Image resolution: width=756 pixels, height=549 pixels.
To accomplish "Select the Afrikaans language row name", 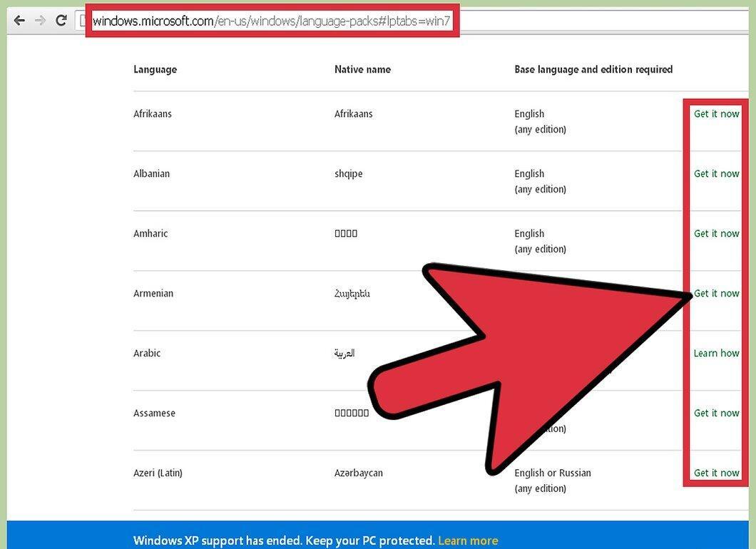I will pyautogui.click(x=153, y=114).
